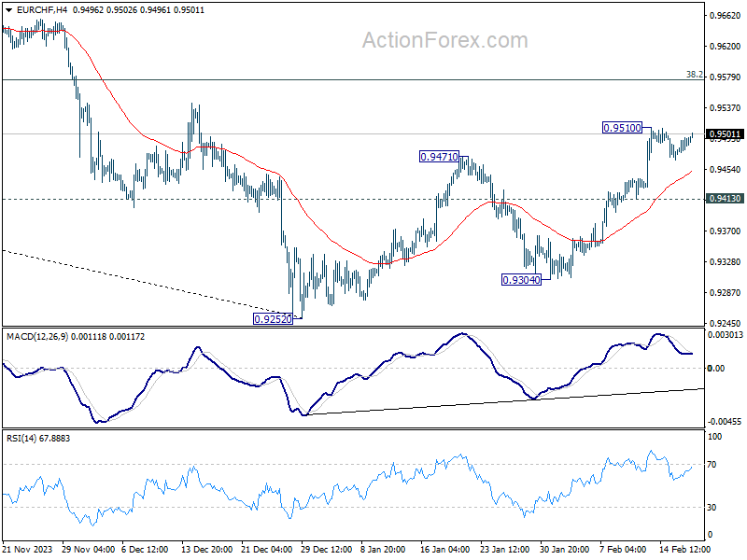
Task: Click the 14 Feb 12:00 date label
Action: [684, 549]
